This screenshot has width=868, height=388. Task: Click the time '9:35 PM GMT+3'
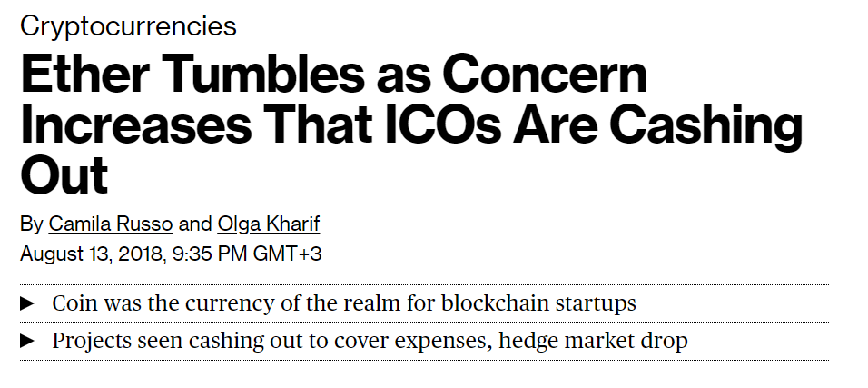(x=247, y=254)
